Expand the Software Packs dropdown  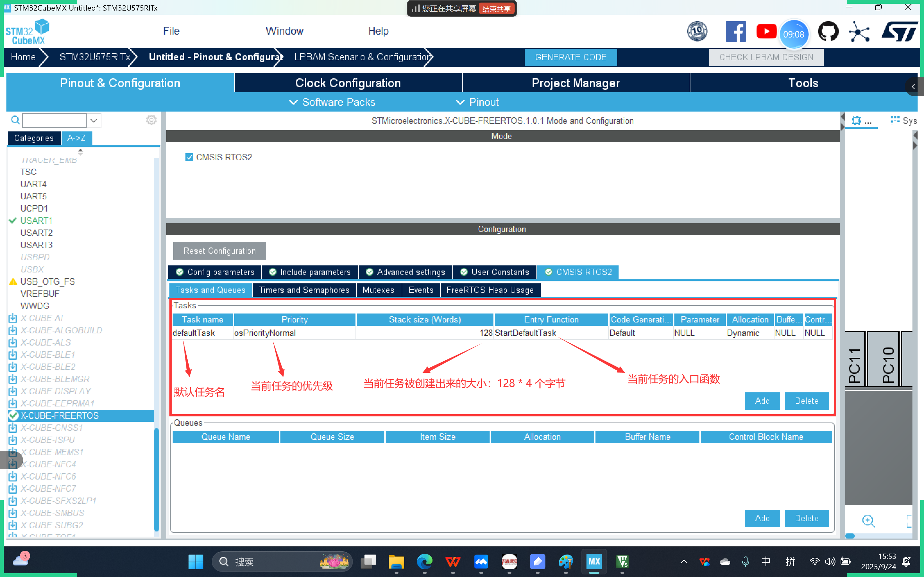(x=332, y=102)
